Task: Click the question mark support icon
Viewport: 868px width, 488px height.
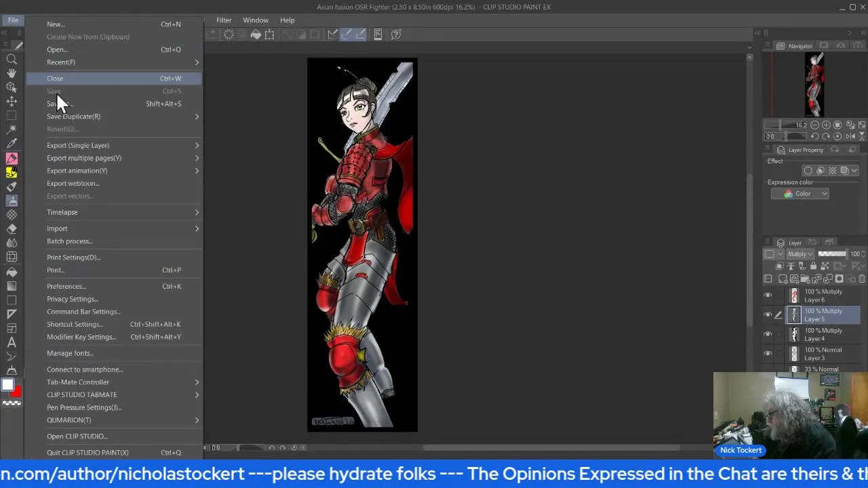Action: 396,34
